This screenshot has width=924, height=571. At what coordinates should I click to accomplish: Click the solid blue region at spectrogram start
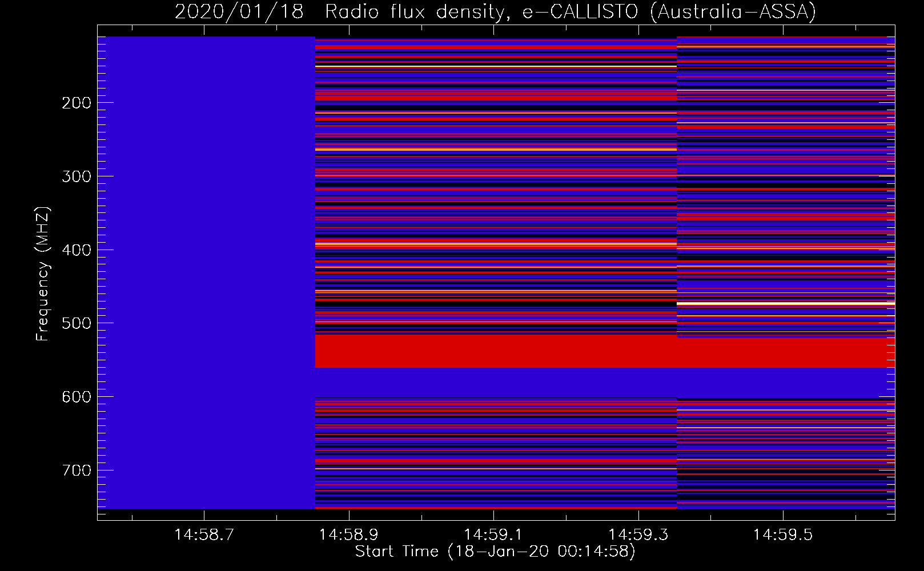pyautogui.click(x=206, y=272)
